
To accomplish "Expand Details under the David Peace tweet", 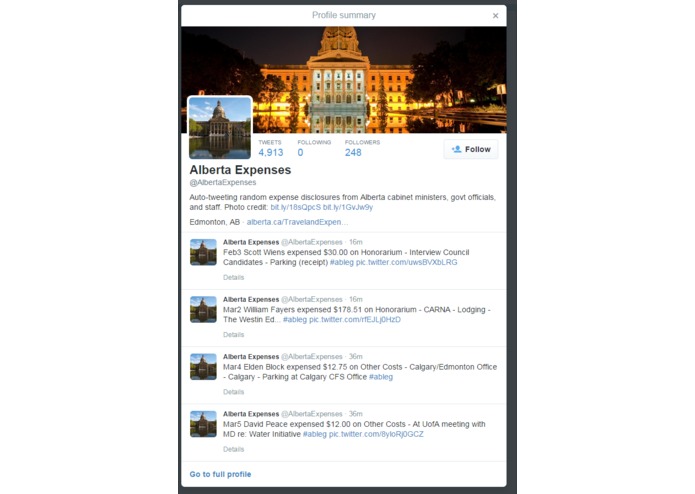I will point(234,449).
